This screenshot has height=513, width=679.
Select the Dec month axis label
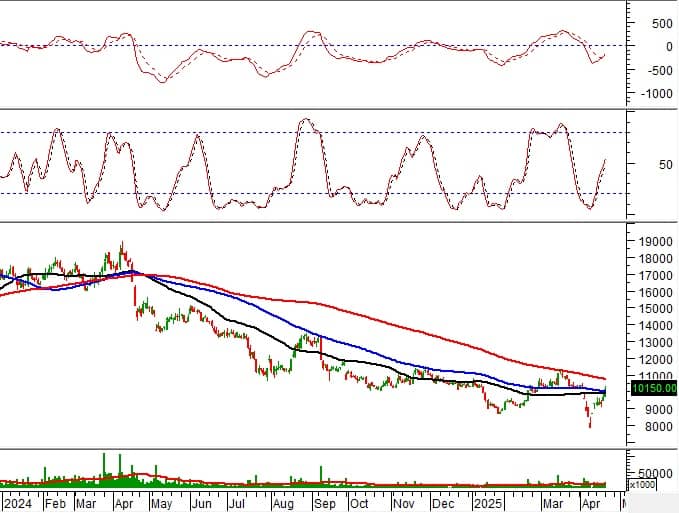point(443,503)
